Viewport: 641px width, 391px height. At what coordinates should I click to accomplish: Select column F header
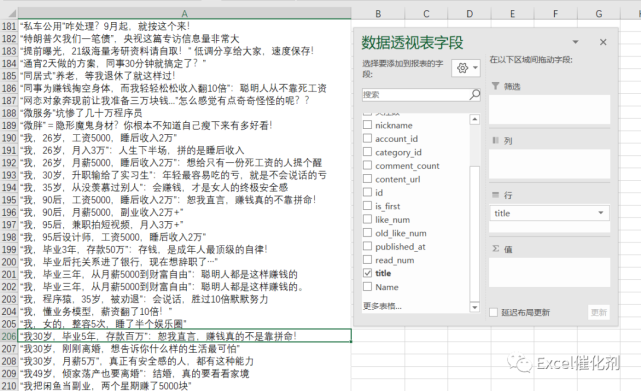coord(555,13)
